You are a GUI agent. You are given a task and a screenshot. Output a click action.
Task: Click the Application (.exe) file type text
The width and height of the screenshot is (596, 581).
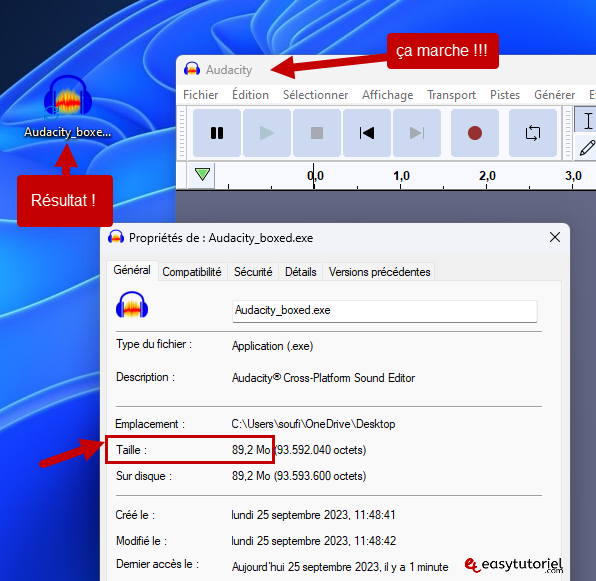tap(273, 346)
